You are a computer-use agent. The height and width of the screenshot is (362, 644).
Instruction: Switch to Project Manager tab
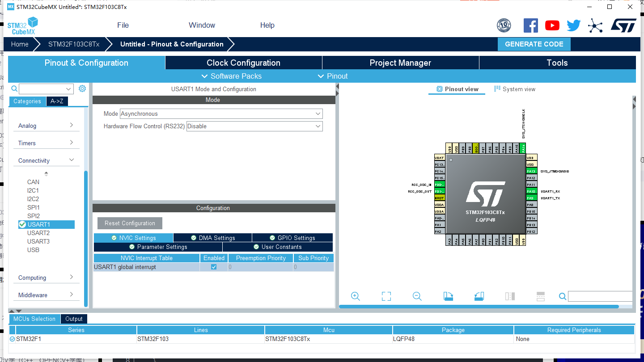point(401,63)
